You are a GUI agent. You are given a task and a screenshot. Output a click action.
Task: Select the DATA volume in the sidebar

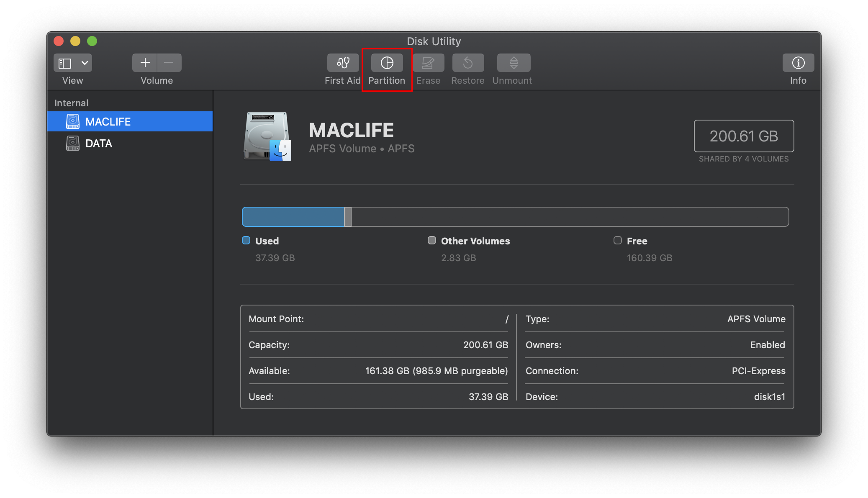(98, 143)
